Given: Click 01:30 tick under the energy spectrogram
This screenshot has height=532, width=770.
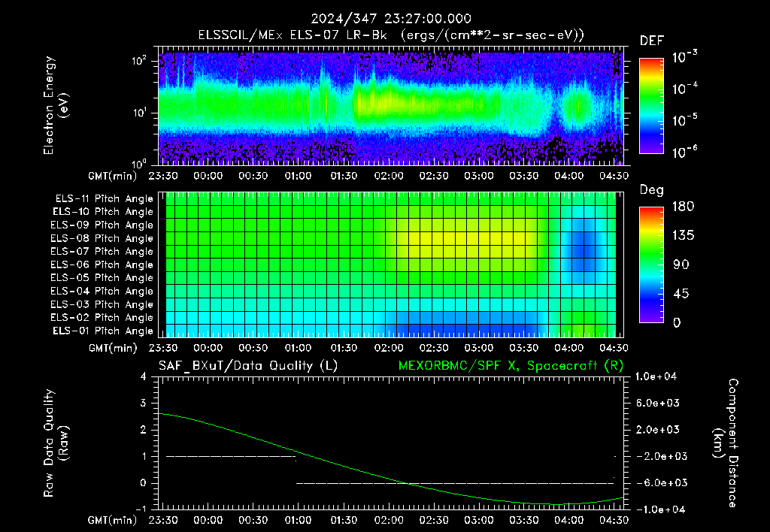Looking at the screenshot, I should coord(343,176).
